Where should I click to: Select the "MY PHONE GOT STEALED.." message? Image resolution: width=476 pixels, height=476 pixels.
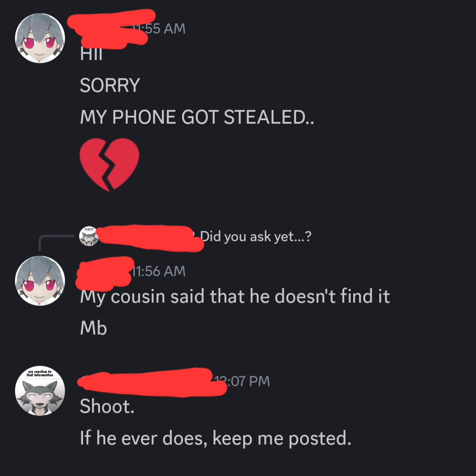point(197,117)
